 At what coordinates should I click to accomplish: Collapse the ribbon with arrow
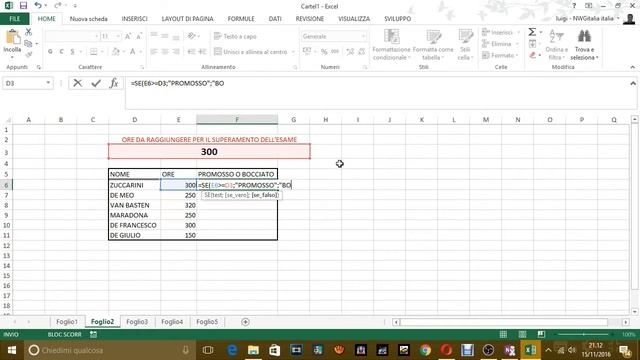[633, 67]
